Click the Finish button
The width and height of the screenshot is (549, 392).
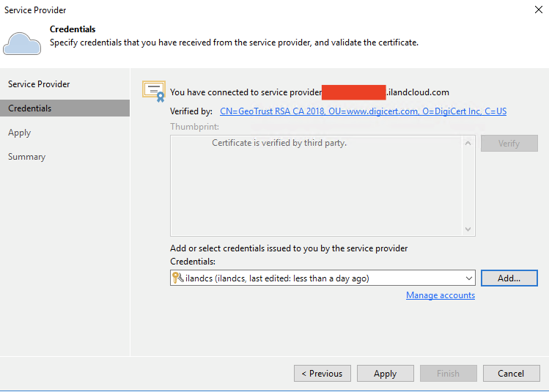click(x=448, y=374)
